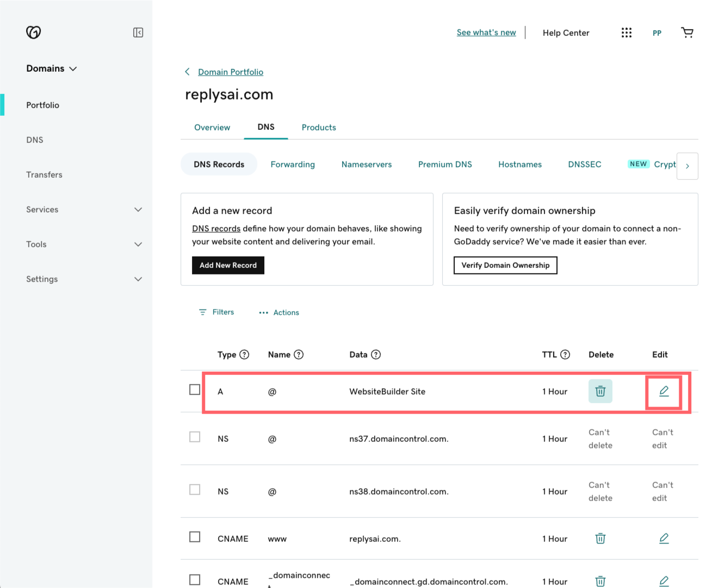Viewport: 719px width, 588px height.
Task: Delete the _domainconnect CNAME record
Action: pyautogui.click(x=600, y=581)
